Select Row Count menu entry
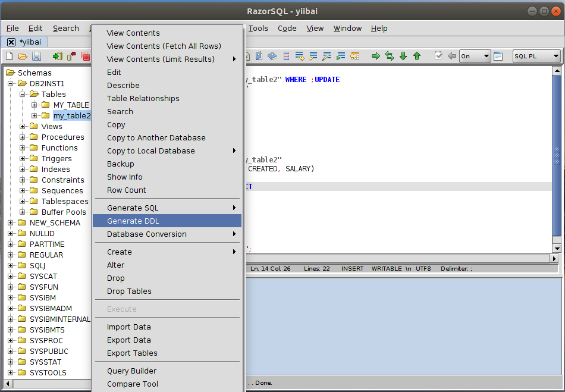This screenshot has width=565, height=392. coord(167,190)
